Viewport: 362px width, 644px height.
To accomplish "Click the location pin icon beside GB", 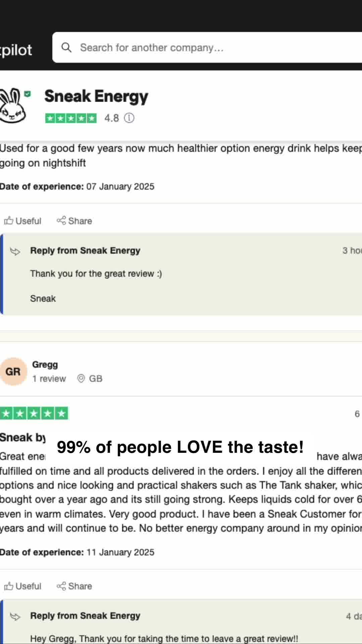I will (x=81, y=379).
